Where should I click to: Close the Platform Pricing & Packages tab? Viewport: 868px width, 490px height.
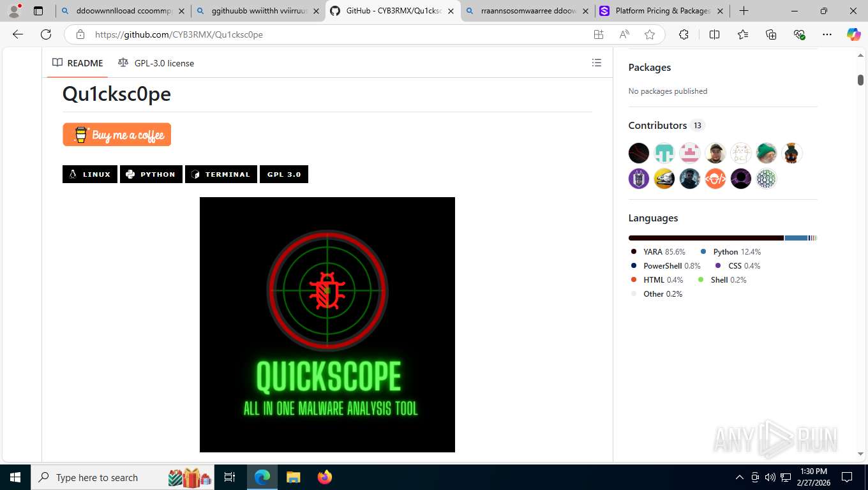(721, 11)
